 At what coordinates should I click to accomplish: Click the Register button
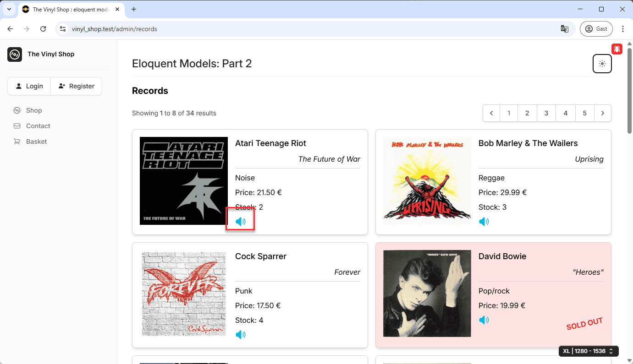tap(76, 86)
